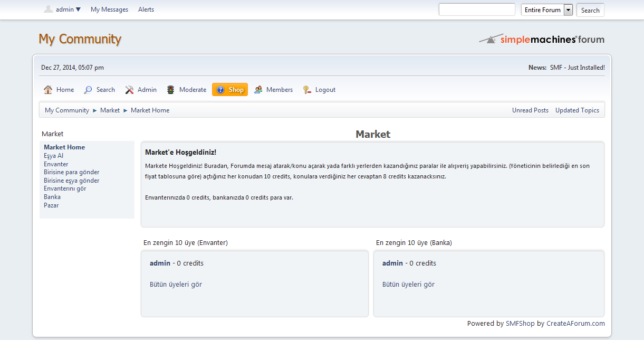The image size is (644, 340).
Task: Click the Simple Machines Forum logo
Action: click(542, 40)
